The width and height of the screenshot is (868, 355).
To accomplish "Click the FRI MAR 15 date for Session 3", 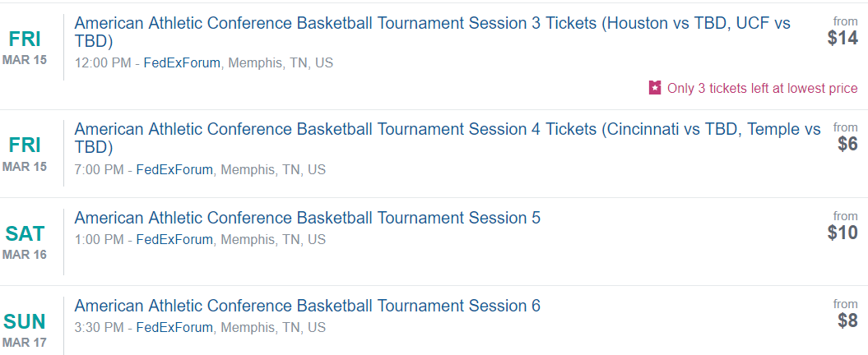I will [x=25, y=48].
